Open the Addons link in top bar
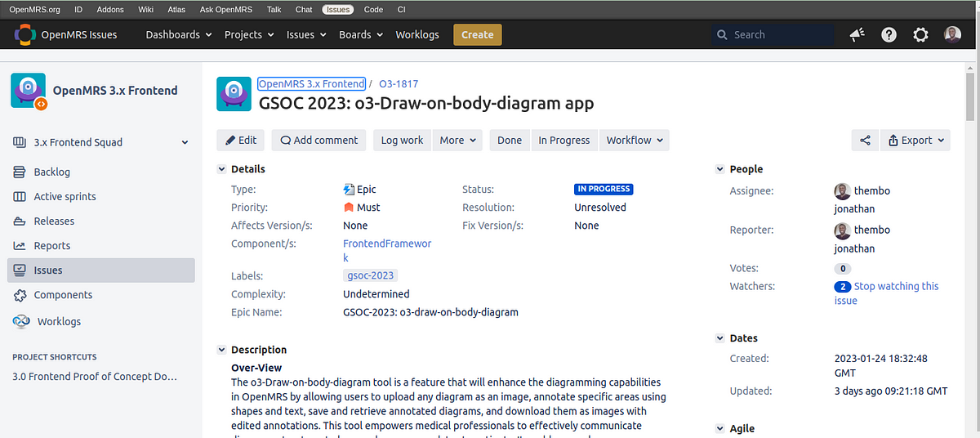Image resolution: width=980 pixels, height=438 pixels. pyautogui.click(x=109, y=10)
